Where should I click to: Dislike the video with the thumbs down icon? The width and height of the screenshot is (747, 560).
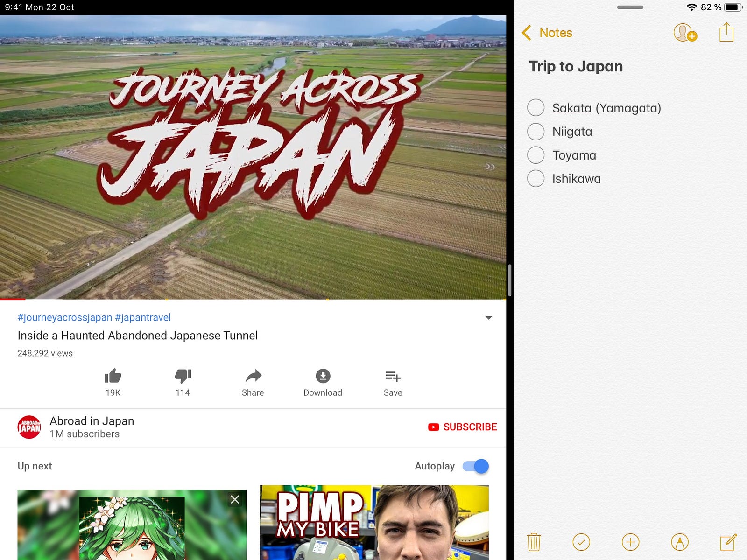pos(183,376)
